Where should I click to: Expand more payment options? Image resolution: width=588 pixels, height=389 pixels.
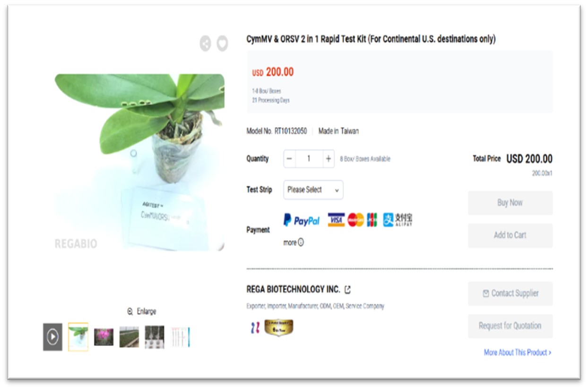[294, 242]
